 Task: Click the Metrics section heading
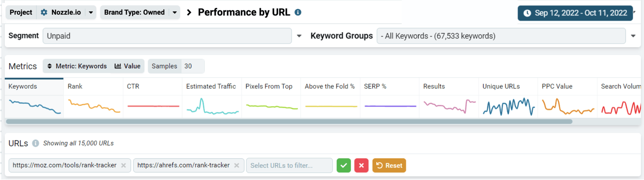tap(23, 66)
